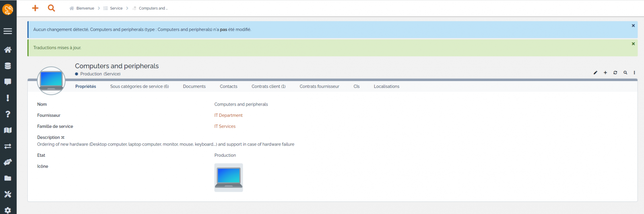The height and width of the screenshot is (214, 644).
Task: Open the gear settings sidebar menu
Action: tap(8, 210)
